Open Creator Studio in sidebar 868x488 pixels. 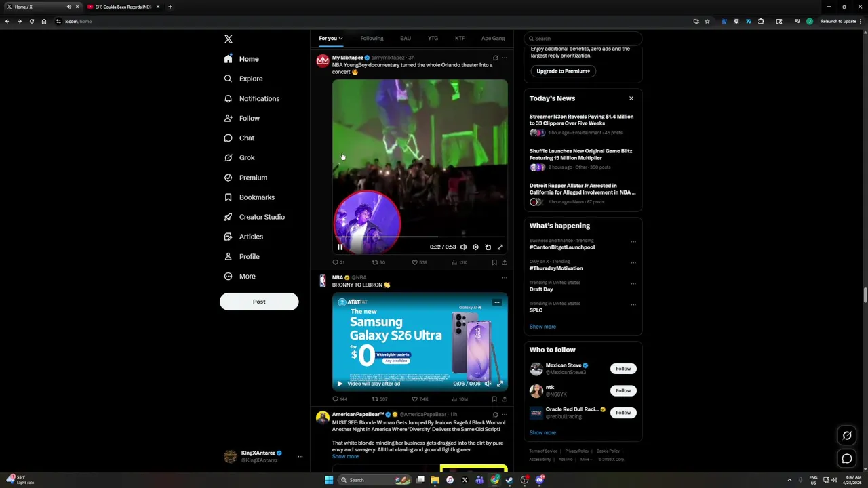254,217
